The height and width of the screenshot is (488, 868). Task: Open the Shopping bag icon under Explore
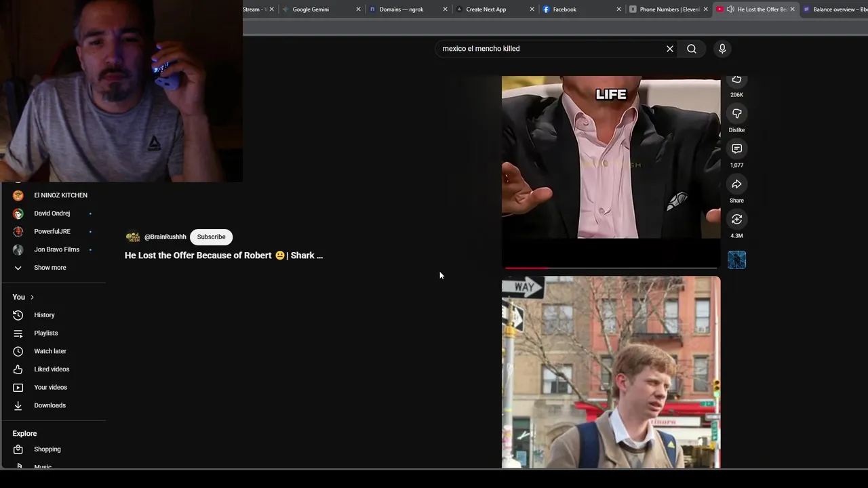(x=18, y=449)
